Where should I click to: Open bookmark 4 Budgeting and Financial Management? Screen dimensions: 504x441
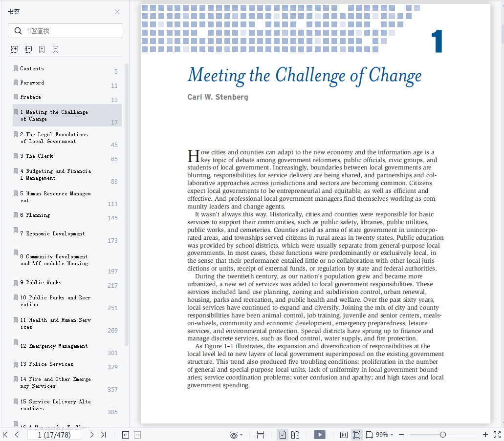pyautogui.click(x=67, y=174)
